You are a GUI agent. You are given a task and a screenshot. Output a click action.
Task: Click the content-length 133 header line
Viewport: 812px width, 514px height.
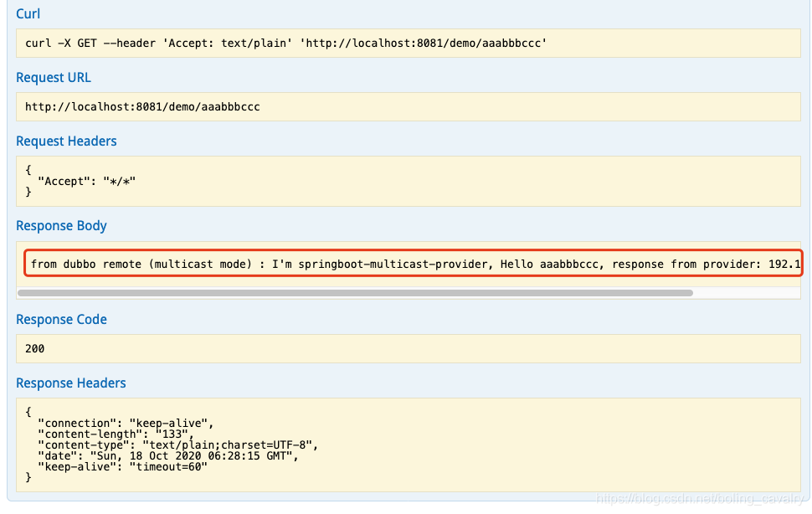[x=116, y=434]
